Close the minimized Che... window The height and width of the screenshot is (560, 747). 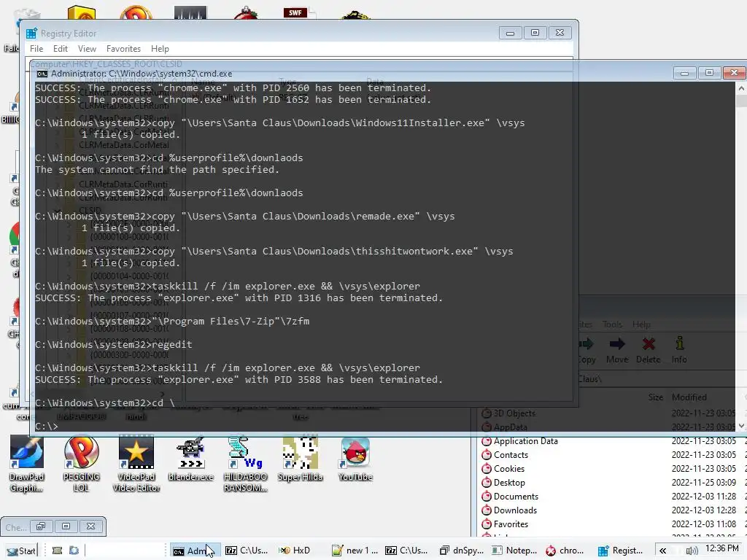[90, 526]
